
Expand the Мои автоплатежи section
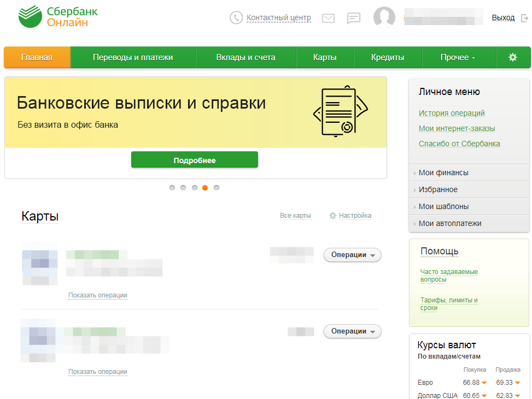469,223
